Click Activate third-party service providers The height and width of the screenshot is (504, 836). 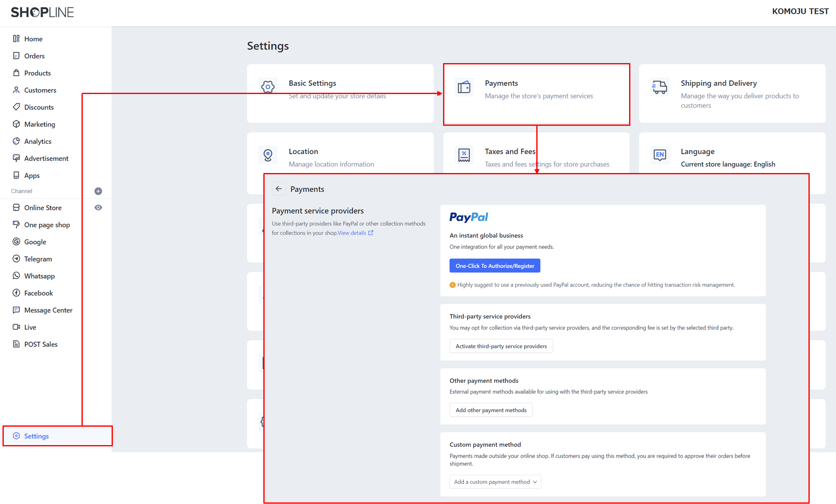point(501,346)
